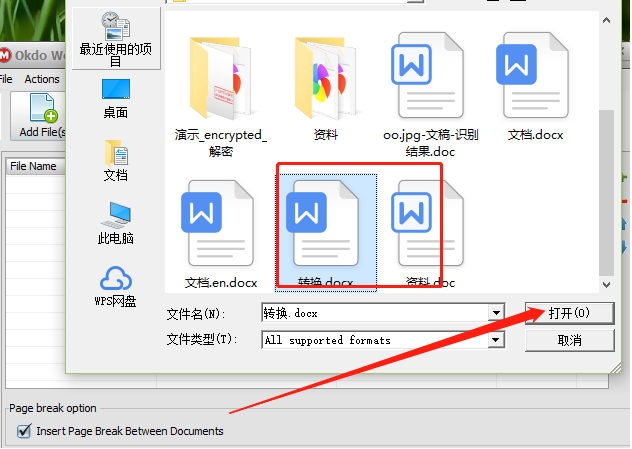The width and height of the screenshot is (632, 449).
Task: Select the 文档.en.docx file
Action: [220, 235]
